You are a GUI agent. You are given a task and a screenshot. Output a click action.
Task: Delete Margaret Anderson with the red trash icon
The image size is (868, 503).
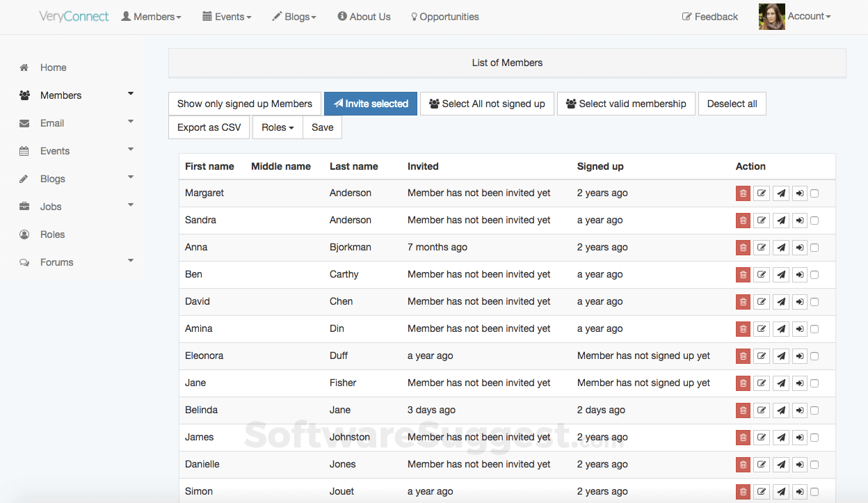pyautogui.click(x=743, y=193)
